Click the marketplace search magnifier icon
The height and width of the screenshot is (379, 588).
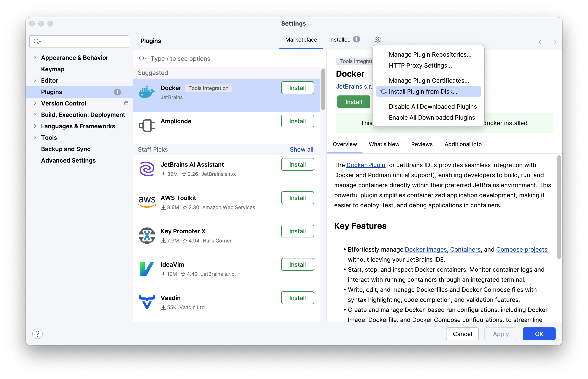pyautogui.click(x=143, y=59)
